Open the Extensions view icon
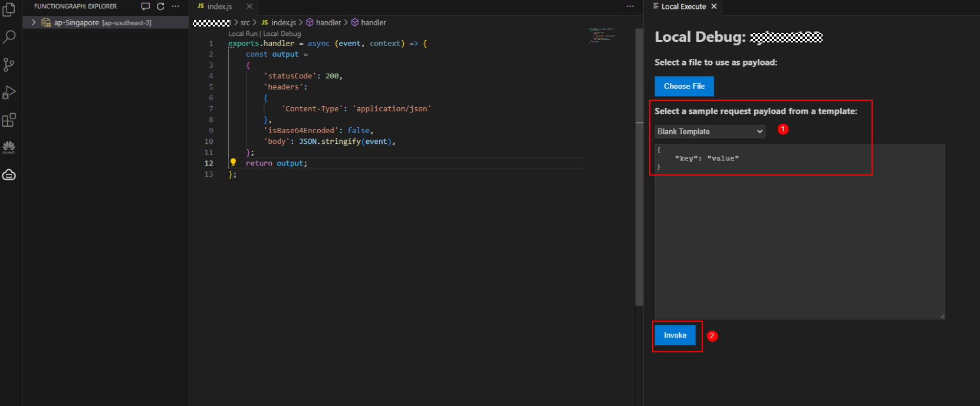Image resolution: width=980 pixels, height=406 pixels. (x=9, y=120)
